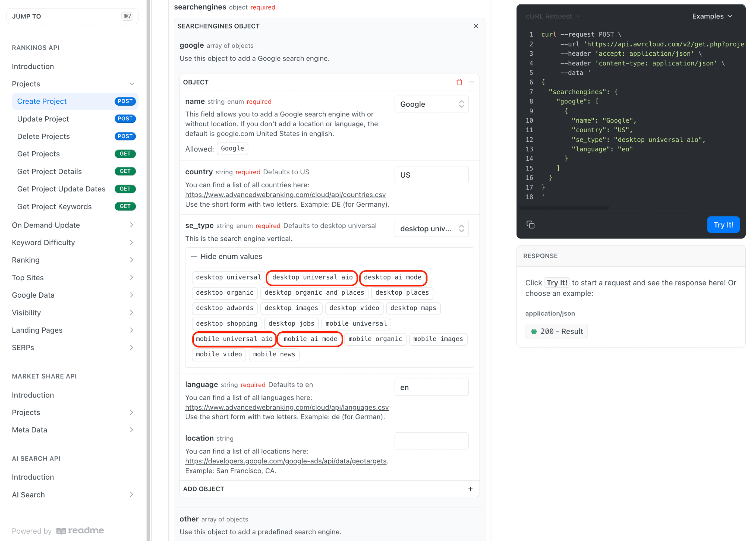
Task: Open the Get Project Update Dates page
Action: coord(75,189)
